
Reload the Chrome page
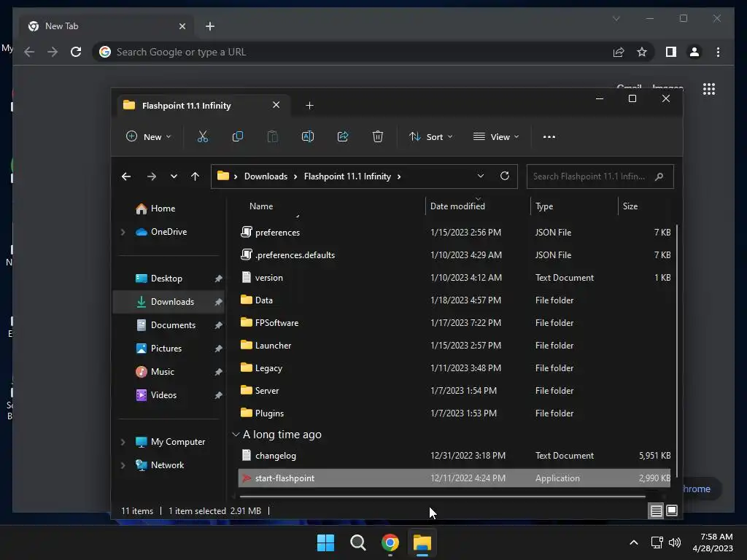tap(76, 52)
